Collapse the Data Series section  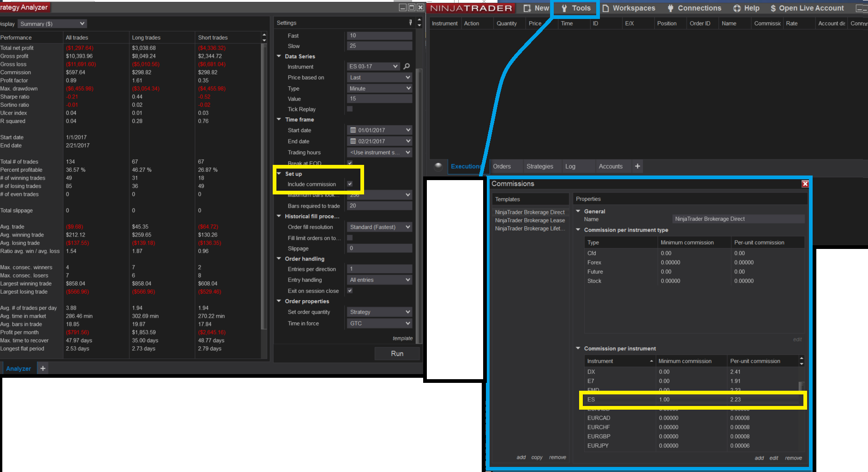point(279,56)
